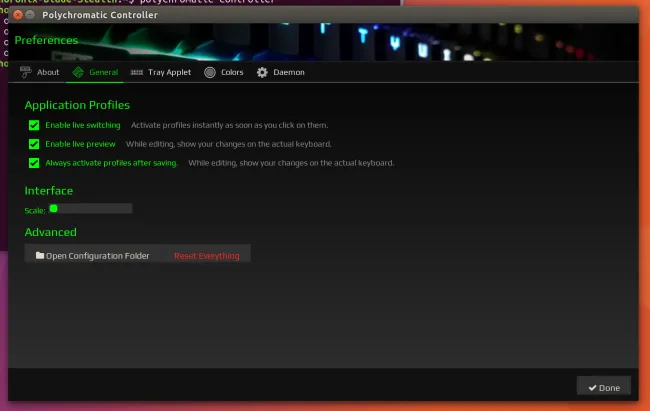Open the Daemon tab
The height and width of the screenshot is (411, 650).
[280, 72]
